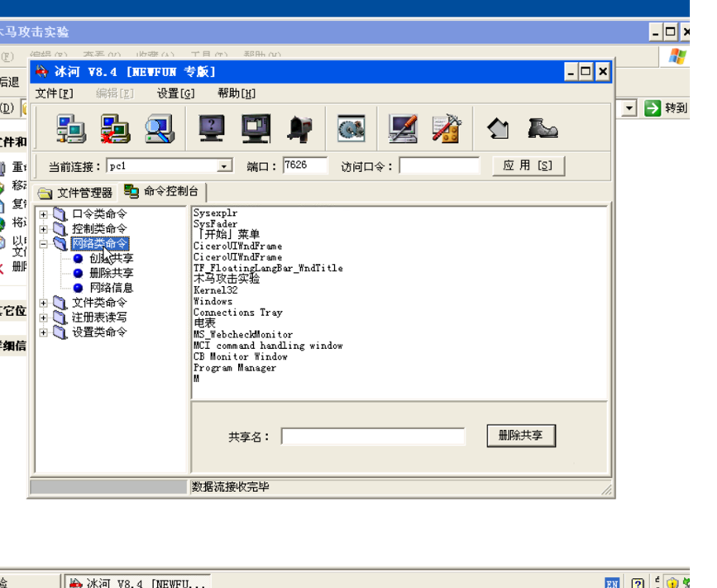Click the 注册表读写 folder icon
This screenshot has height=588, width=717.
pyautogui.click(x=60, y=317)
